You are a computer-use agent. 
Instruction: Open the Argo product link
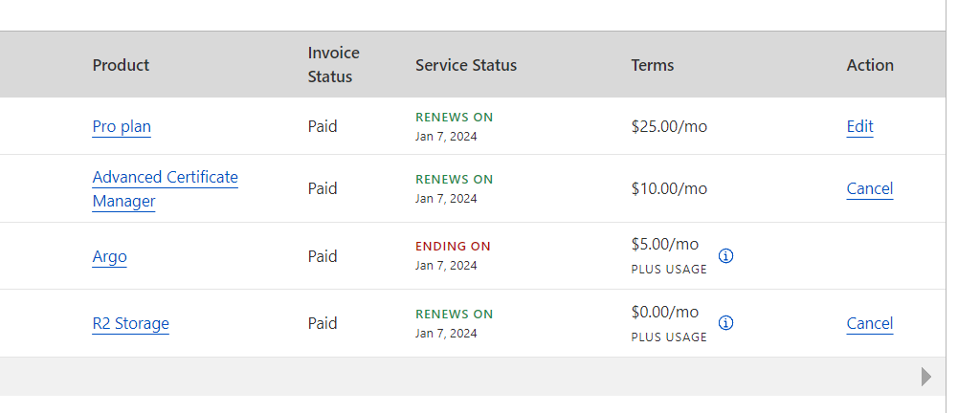(x=109, y=256)
